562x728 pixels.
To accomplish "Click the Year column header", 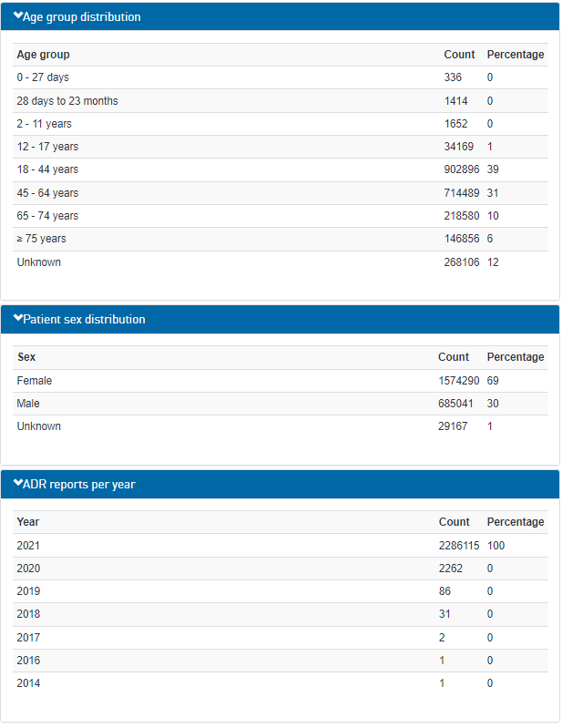I will point(28,522).
